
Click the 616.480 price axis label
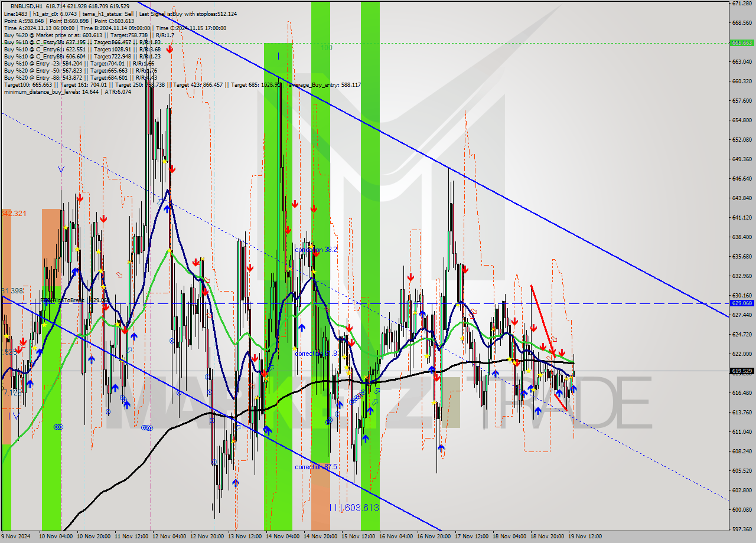(741, 393)
